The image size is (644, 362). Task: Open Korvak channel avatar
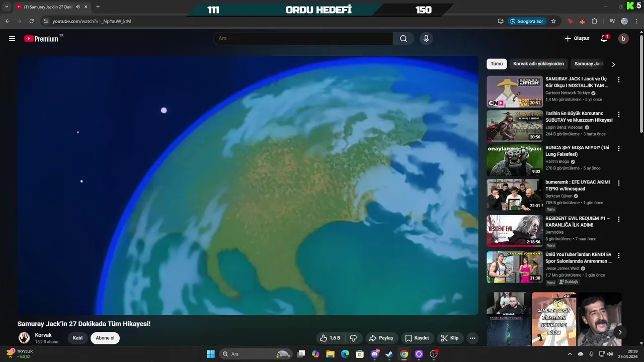point(24,338)
